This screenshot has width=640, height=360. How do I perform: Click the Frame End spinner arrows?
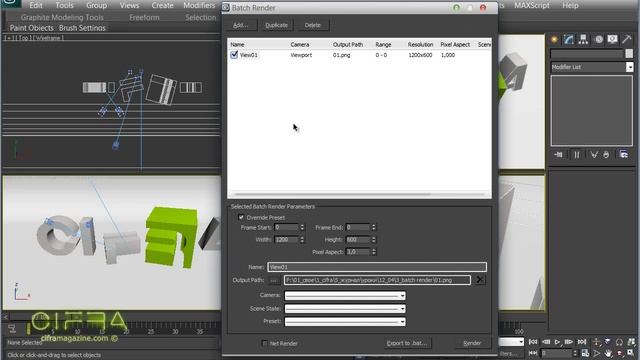(373, 227)
